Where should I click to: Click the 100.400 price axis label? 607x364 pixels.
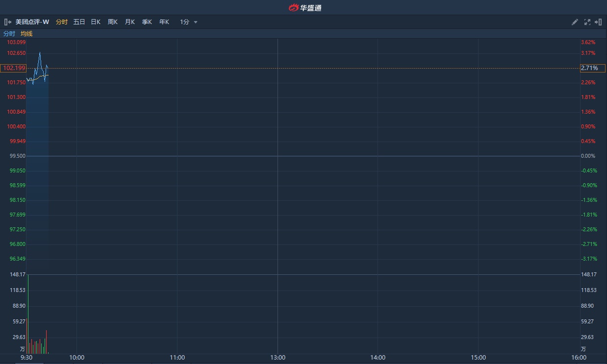[x=16, y=126]
